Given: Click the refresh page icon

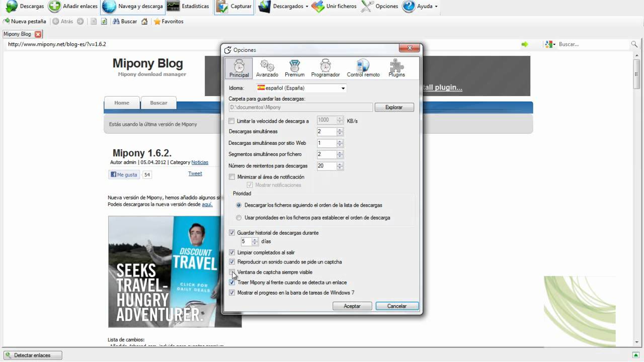Looking at the screenshot, I should coord(104,22).
